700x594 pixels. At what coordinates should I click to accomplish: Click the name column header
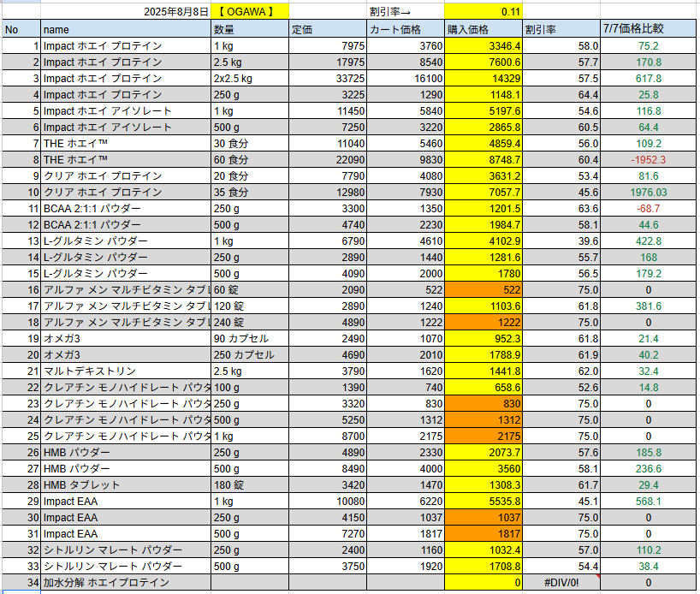click(126, 29)
